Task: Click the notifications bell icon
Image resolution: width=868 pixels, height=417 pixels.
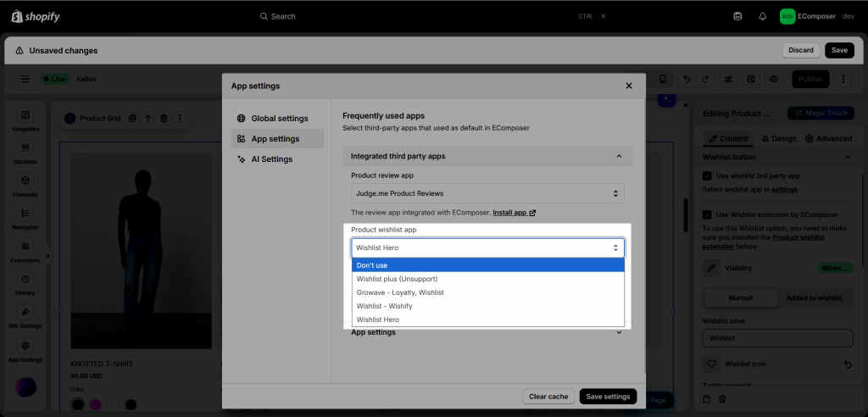Action: (763, 17)
